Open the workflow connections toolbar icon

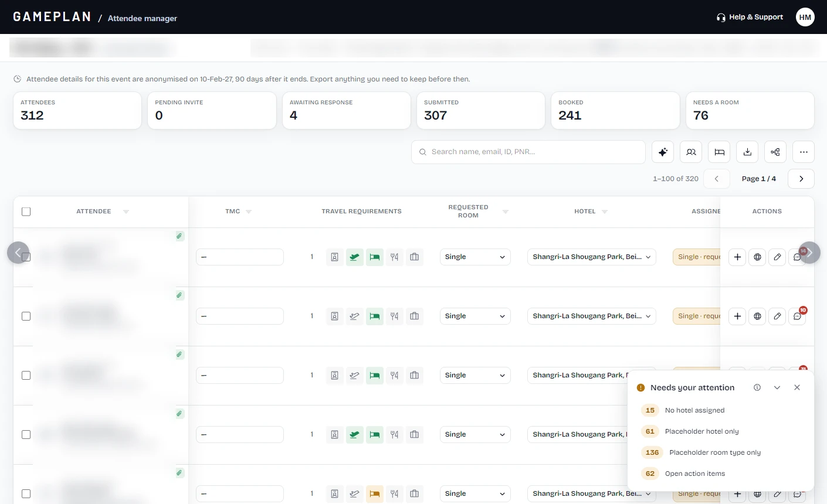[775, 152]
